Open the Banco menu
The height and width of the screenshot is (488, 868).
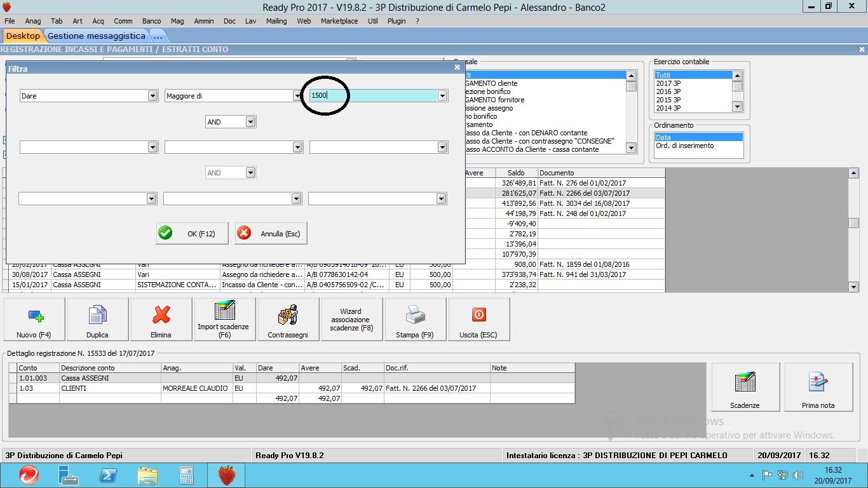tap(151, 21)
